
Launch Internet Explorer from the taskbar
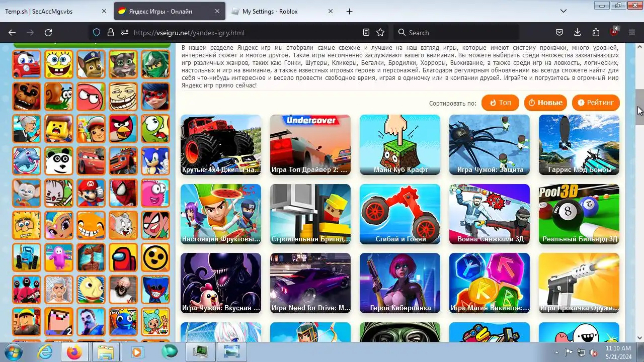click(45, 352)
